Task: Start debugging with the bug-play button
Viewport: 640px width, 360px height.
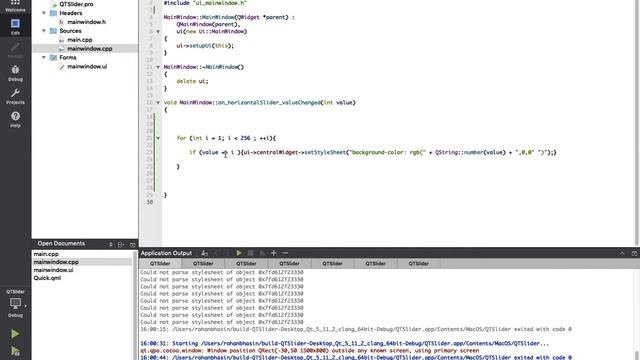Action: pos(15,351)
